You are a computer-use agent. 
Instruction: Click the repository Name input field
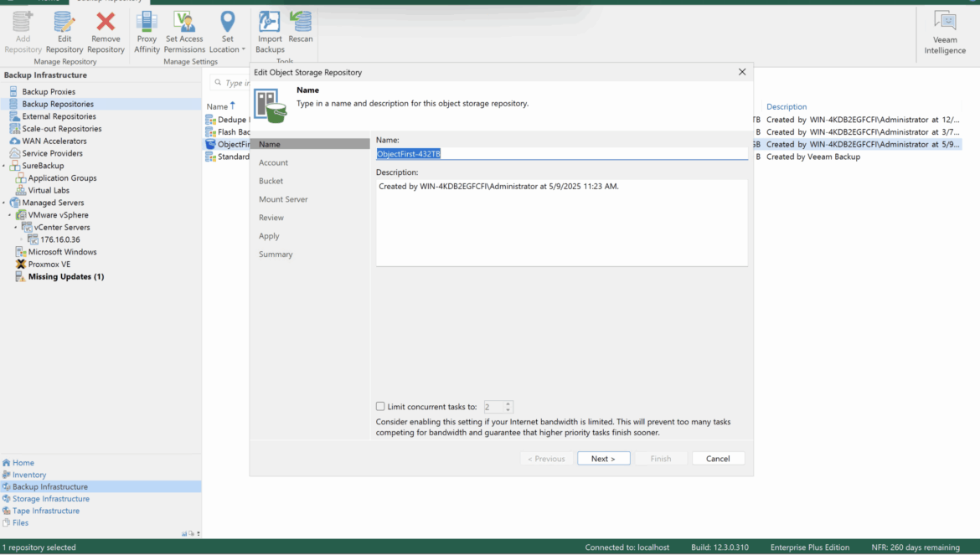coord(561,153)
